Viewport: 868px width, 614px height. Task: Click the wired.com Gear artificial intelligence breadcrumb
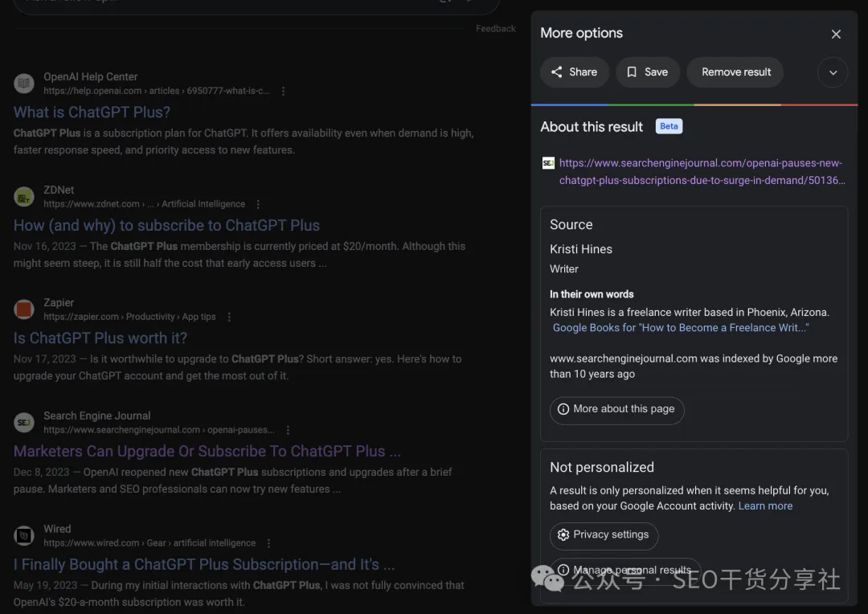click(149, 543)
